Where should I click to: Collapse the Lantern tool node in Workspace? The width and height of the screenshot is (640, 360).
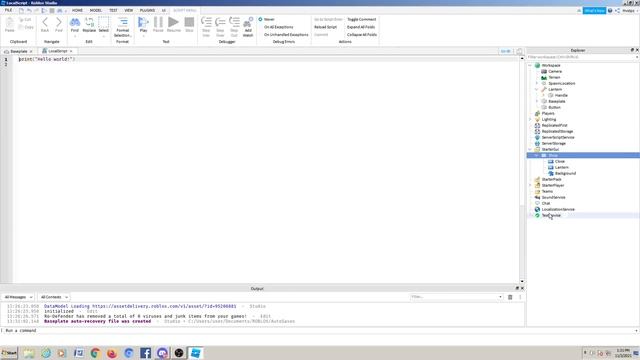click(x=537, y=89)
